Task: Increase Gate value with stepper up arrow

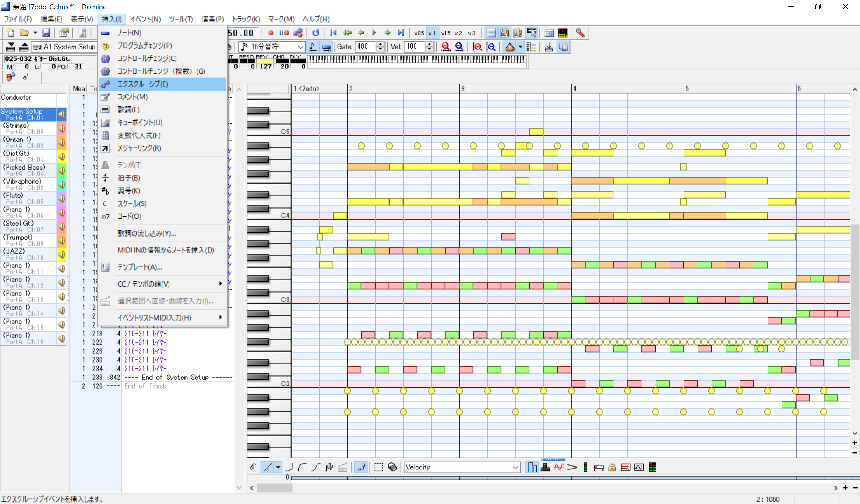Action: click(380, 44)
